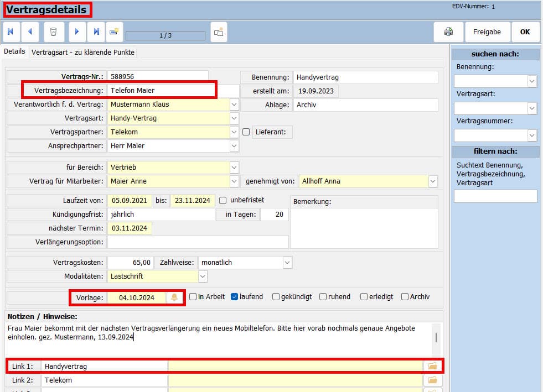Viewport: 543px width, 392px height.
Task: Advance to the next contract record
Action: (77, 32)
